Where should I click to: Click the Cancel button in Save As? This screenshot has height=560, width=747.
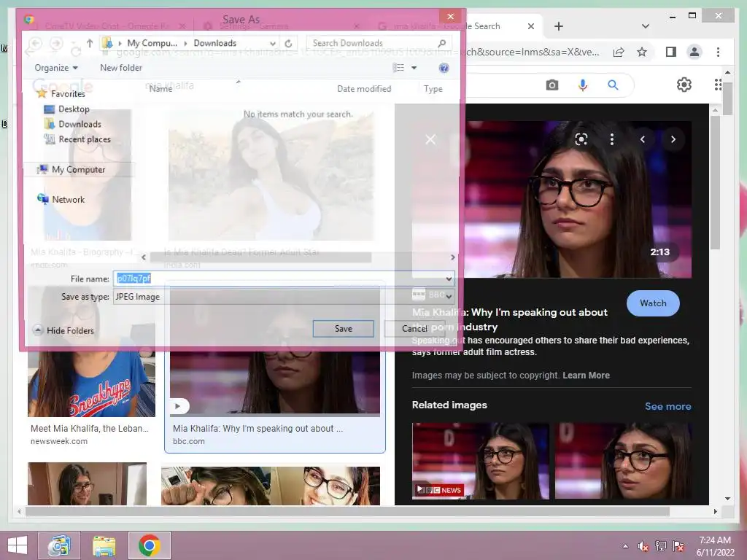coord(414,329)
